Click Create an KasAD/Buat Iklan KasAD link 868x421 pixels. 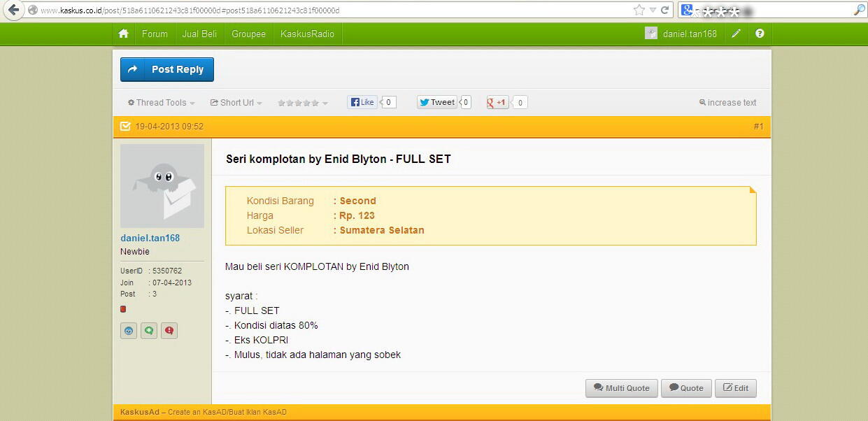(x=227, y=412)
